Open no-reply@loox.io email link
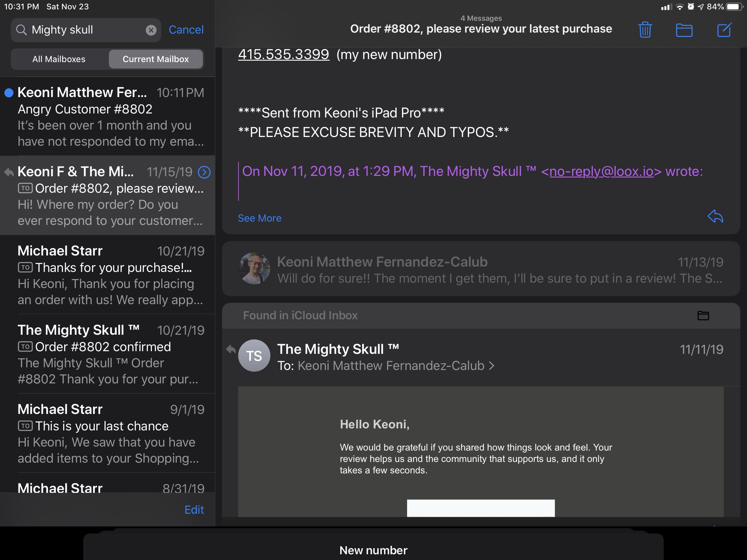 (602, 172)
